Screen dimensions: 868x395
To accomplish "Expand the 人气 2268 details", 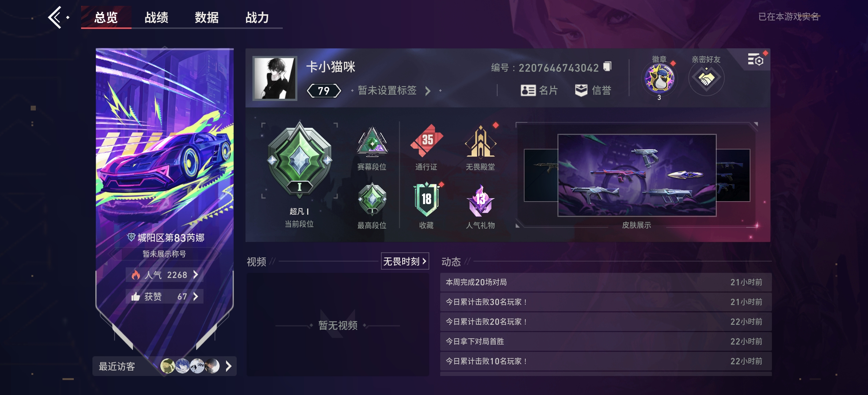I will click(165, 275).
